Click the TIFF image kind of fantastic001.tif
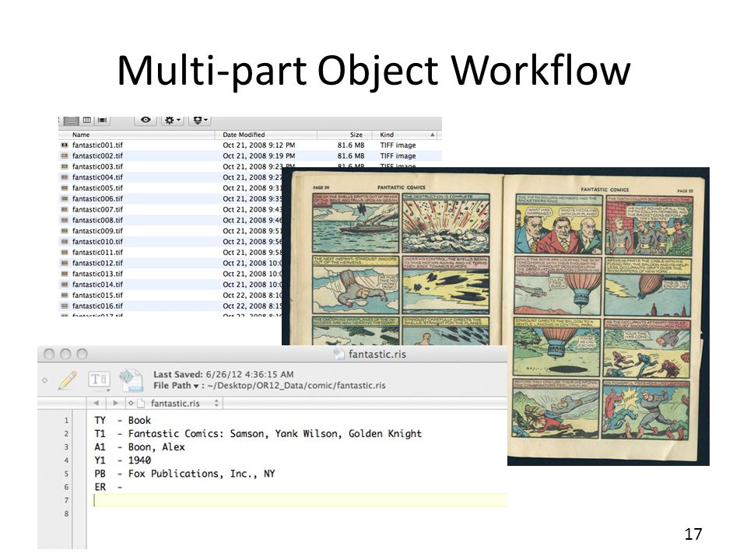Viewport: 747px width, 560px height. (398, 145)
